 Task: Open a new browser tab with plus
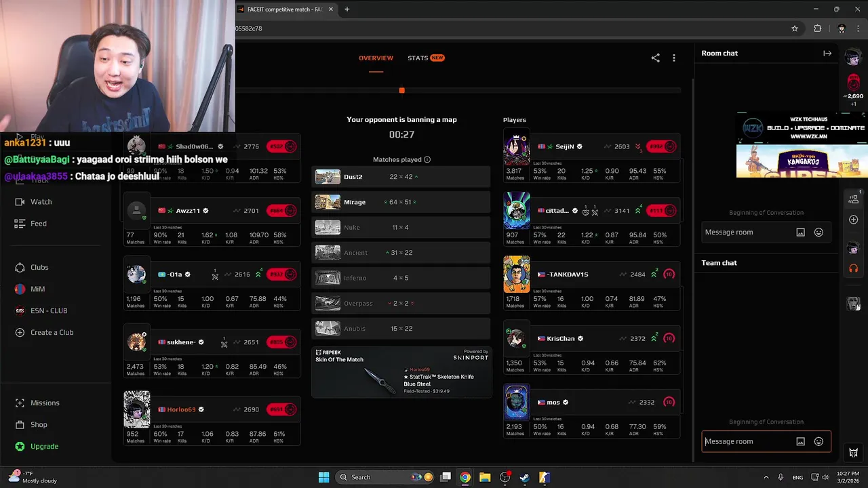coord(347,9)
